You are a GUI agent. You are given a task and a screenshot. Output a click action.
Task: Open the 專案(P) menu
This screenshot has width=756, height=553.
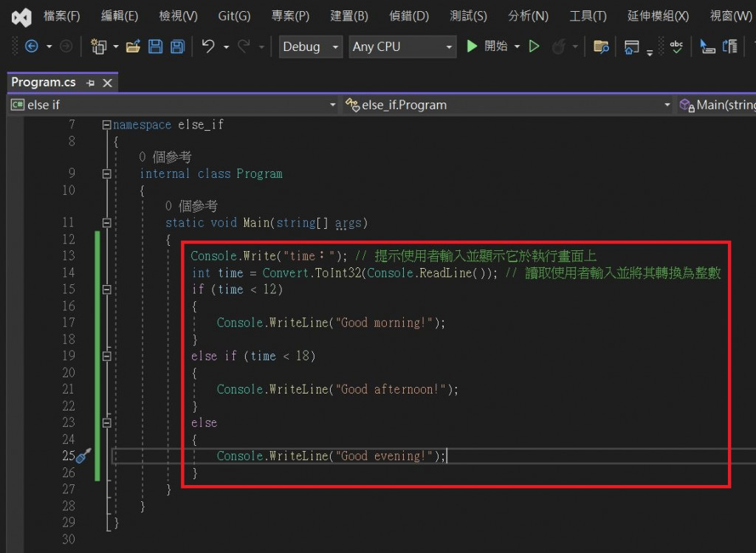click(290, 16)
